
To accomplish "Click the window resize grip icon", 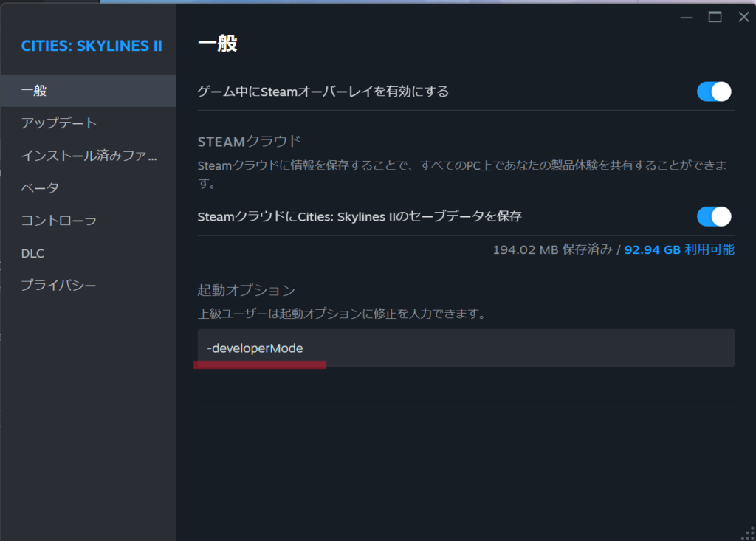I will coord(748,534).
